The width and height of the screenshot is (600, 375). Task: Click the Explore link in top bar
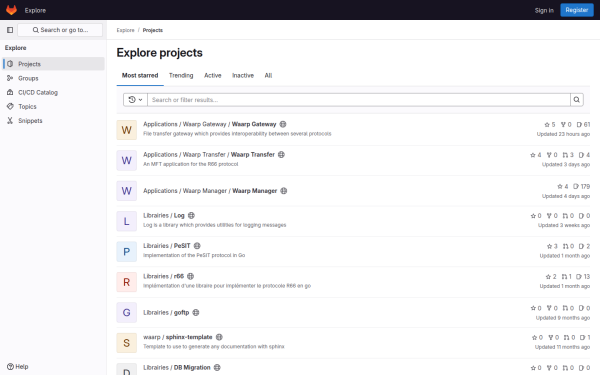(x=35, y=10)
